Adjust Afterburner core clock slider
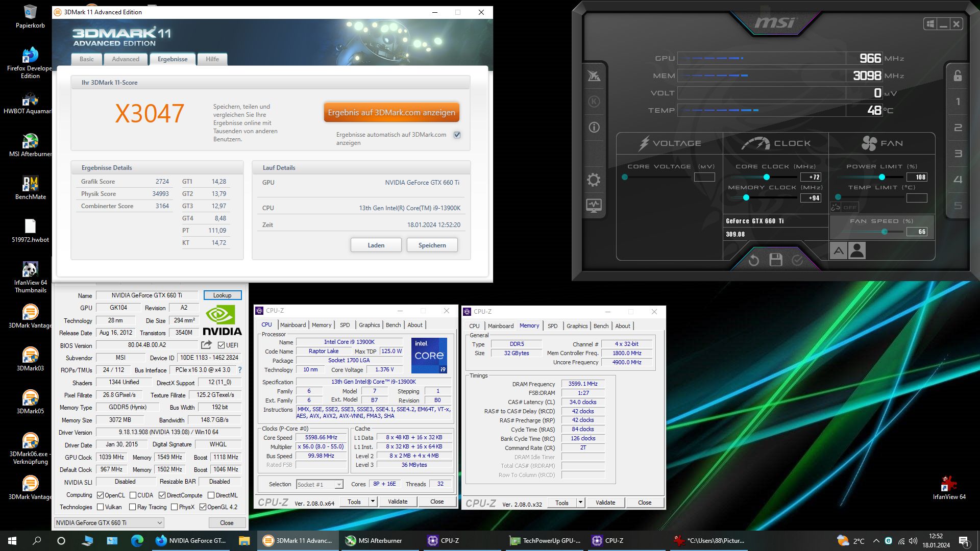 click(766, 177)
